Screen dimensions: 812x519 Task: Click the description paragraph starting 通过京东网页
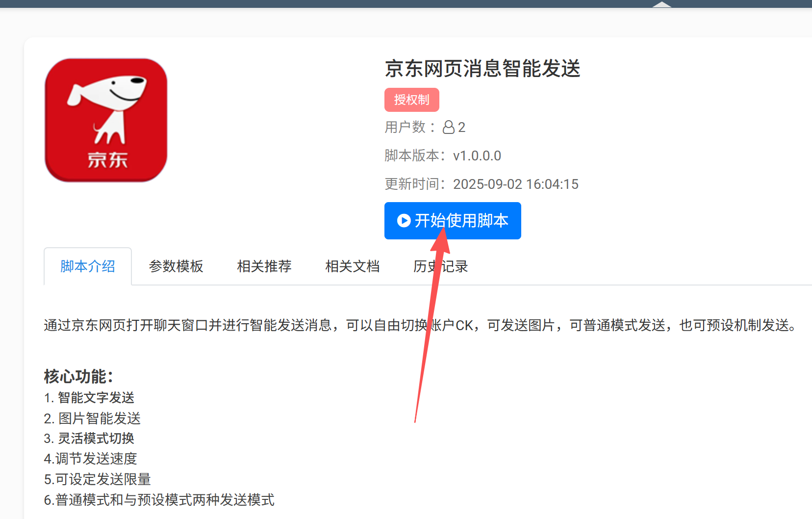422,325
